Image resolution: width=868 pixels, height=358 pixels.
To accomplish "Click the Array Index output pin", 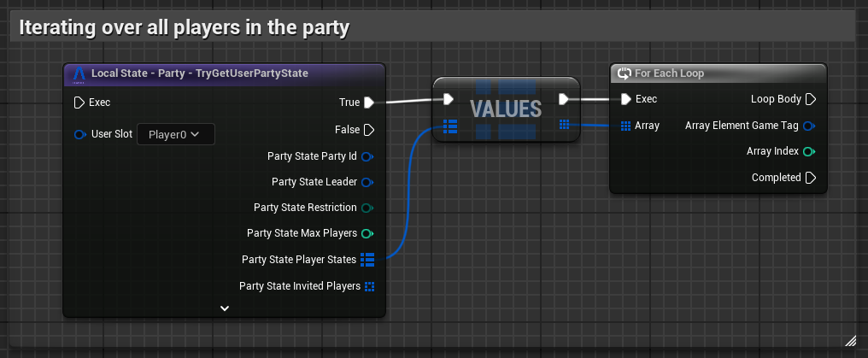I will [x=809, y=151].
